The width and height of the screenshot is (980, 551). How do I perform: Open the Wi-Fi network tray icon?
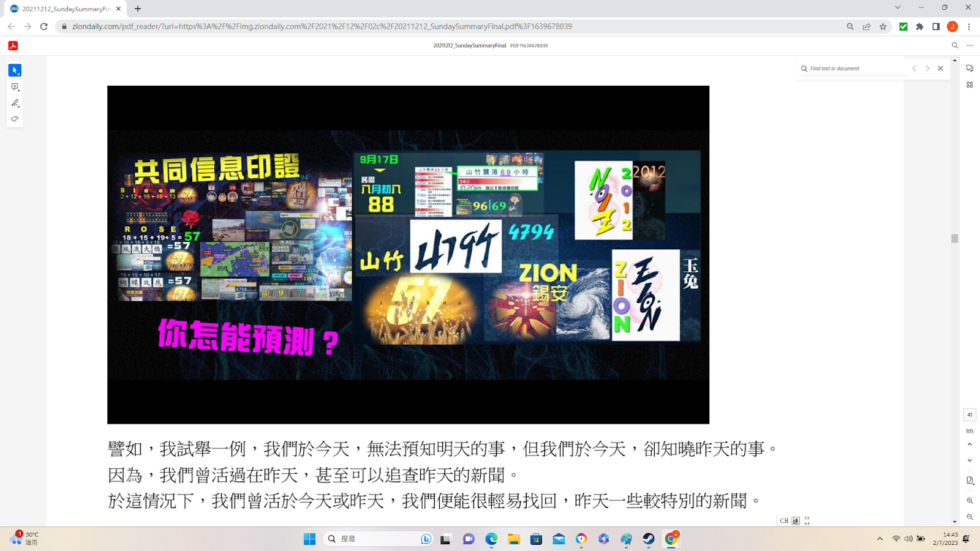point(896,539)
